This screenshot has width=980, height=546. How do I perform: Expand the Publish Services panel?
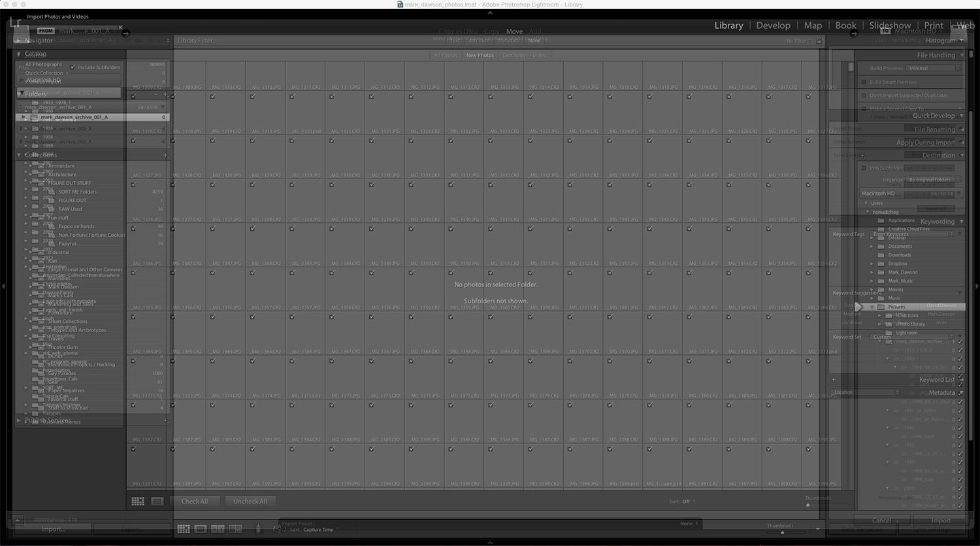pos(18,420)
